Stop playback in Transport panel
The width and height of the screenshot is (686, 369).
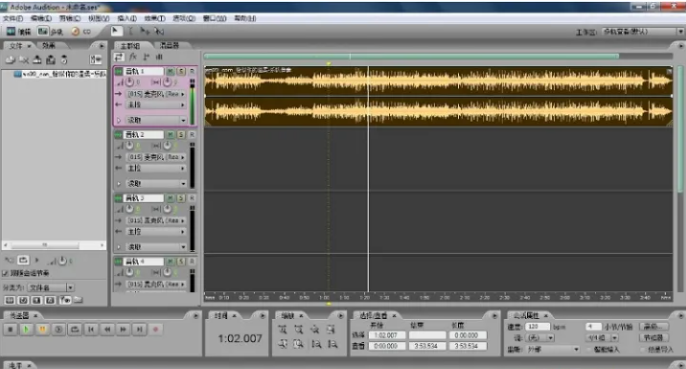(10, 329)
